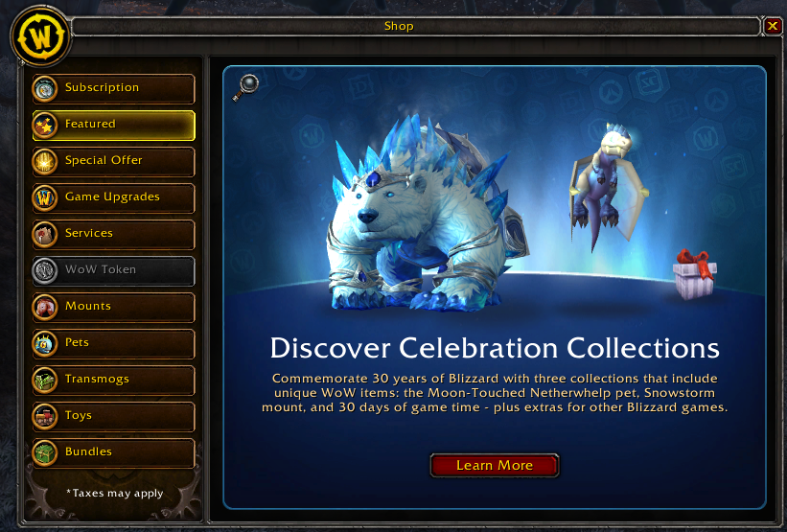Switch to the Transmogs category
The height and width of the screenshot is (532, 787).
114,380
